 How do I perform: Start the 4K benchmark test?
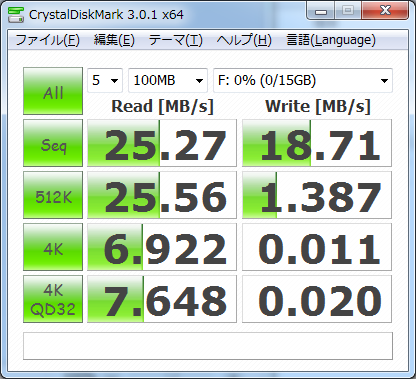[53, 247]
